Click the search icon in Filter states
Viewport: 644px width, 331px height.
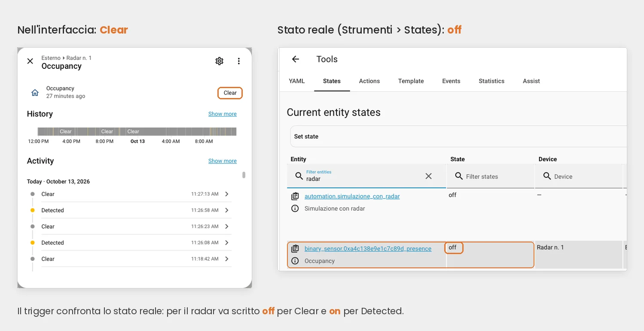click(x=459, y=176)
